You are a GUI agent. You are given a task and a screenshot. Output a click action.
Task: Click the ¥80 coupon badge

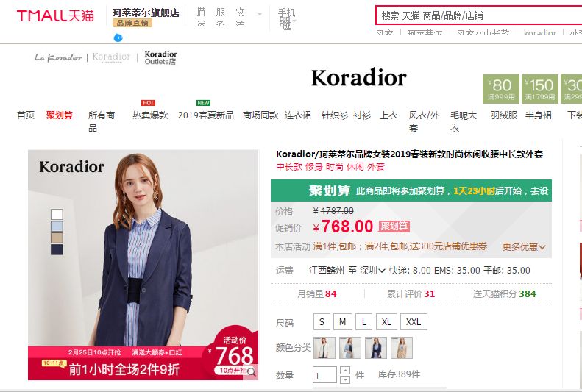(x=501, y=89)
